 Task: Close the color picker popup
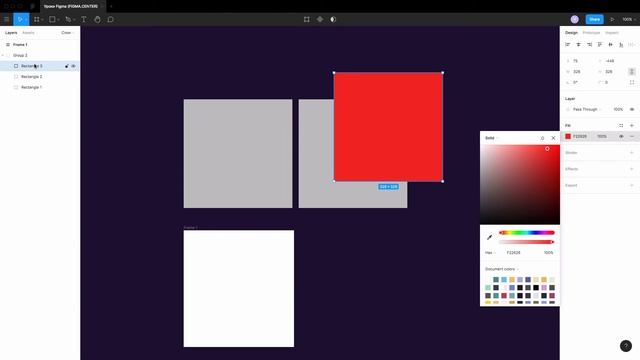pos(553,138)
